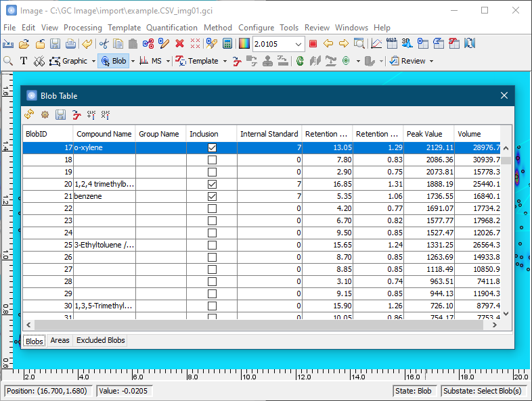The height and width of the screenshot is (401, 532).
Task: Check Inclusion box for blob 18
Action: point(212,160)
